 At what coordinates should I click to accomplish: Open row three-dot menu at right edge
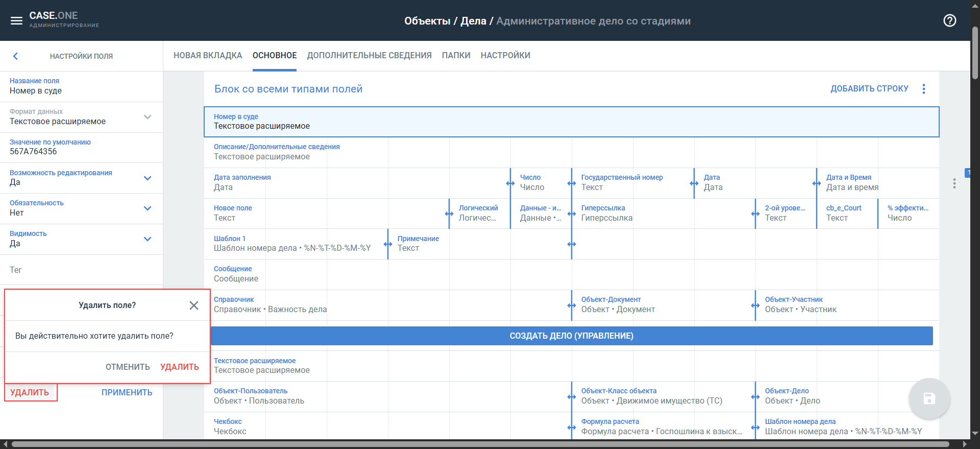(x=954, y=183)
